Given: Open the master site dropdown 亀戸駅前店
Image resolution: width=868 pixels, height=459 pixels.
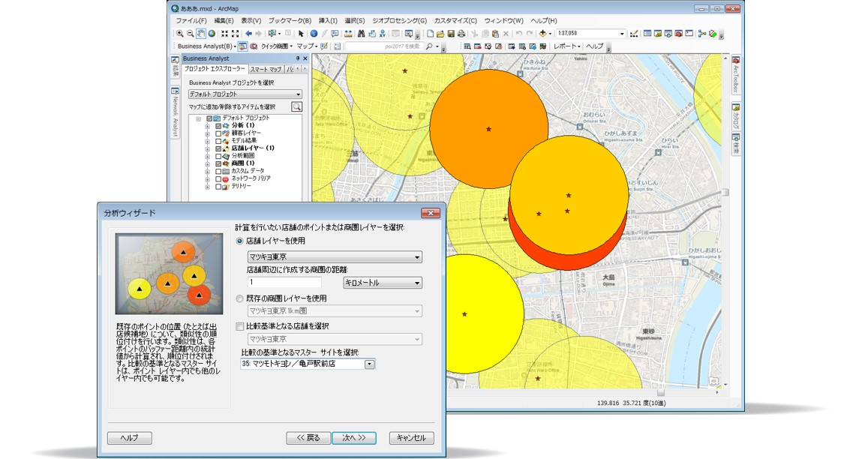Looking at the screenshot, I should point(368,364).
